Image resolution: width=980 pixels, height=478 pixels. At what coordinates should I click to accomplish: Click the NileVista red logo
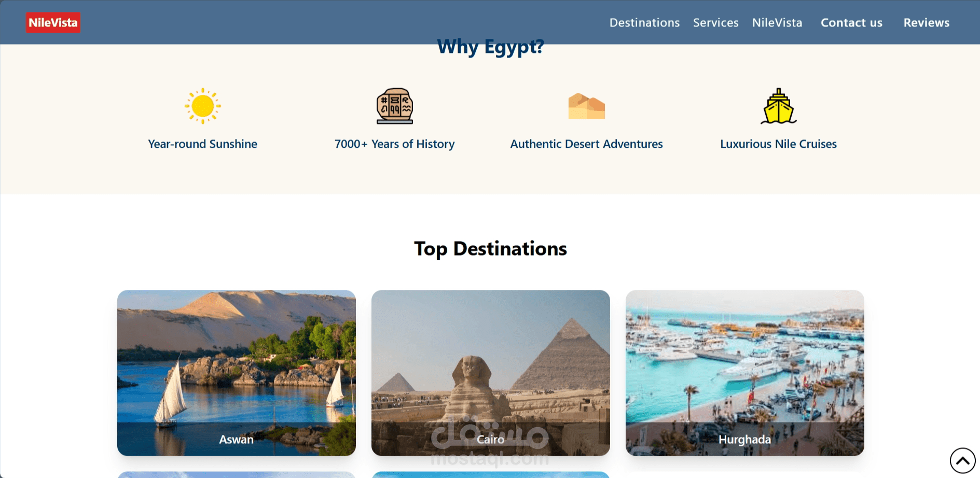click(x=53, y=23)
